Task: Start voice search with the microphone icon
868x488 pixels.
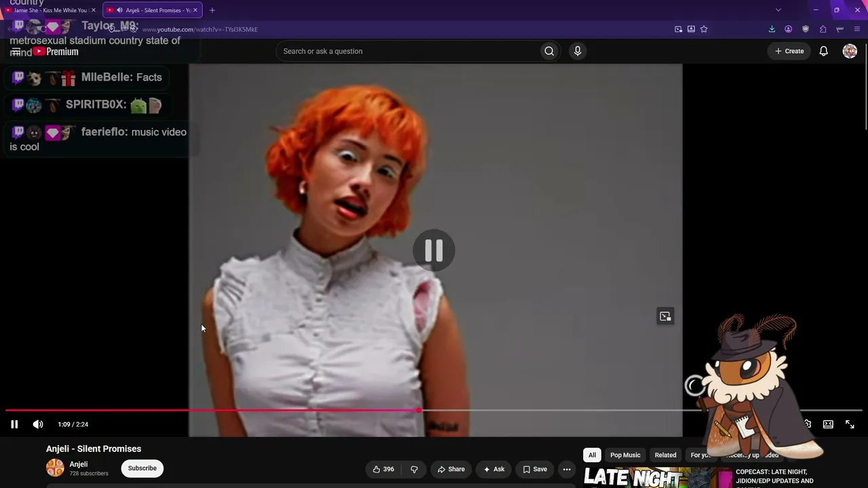Action: point(578,51)
